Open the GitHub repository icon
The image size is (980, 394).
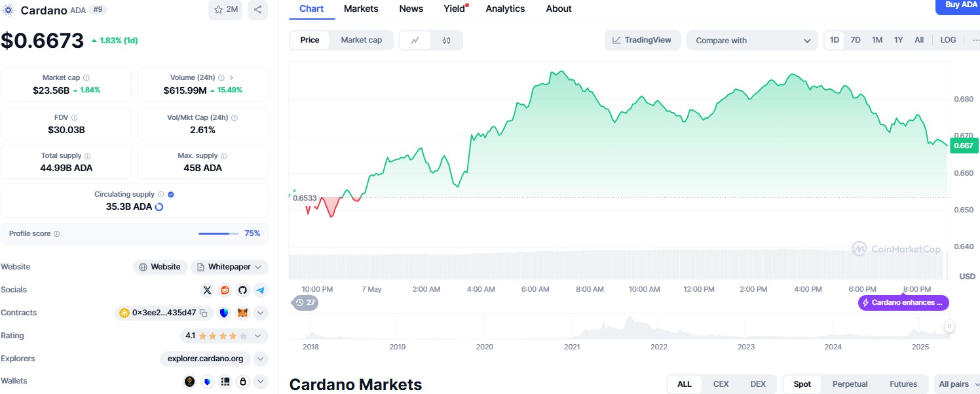(x=242, y=290)
